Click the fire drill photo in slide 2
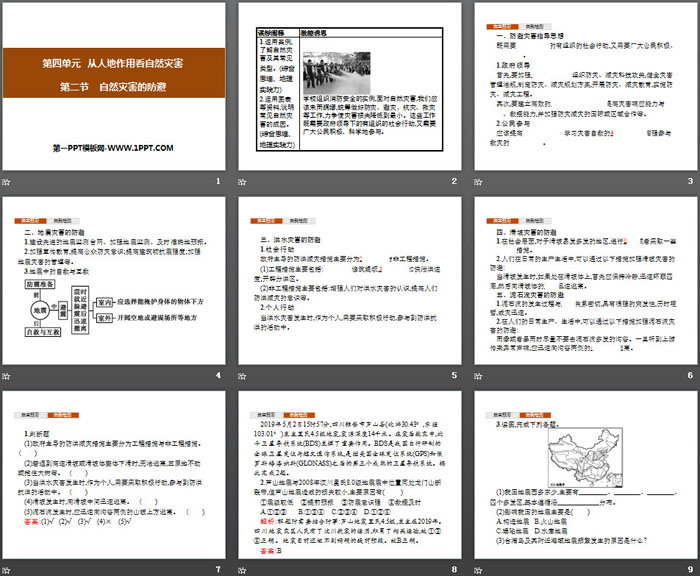The image size is (700, 576). [337, 73]
